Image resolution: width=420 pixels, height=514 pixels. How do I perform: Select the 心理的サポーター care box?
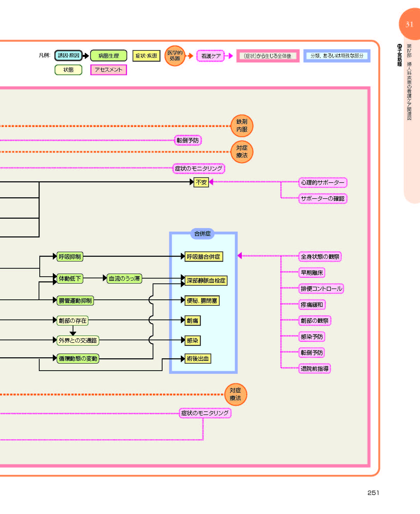(322, 183)
